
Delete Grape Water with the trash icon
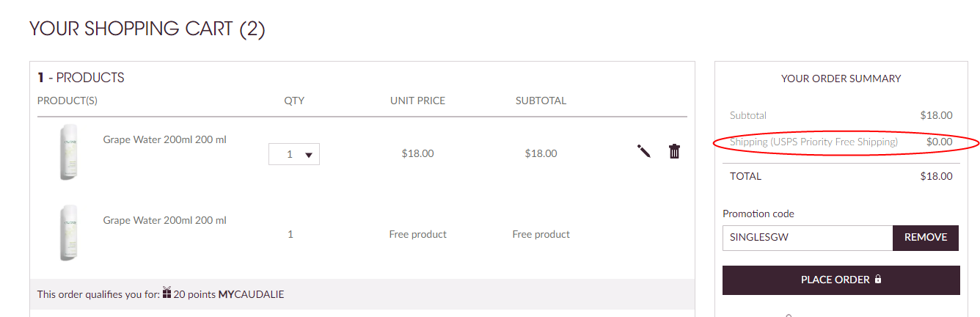tap(674, 151)
